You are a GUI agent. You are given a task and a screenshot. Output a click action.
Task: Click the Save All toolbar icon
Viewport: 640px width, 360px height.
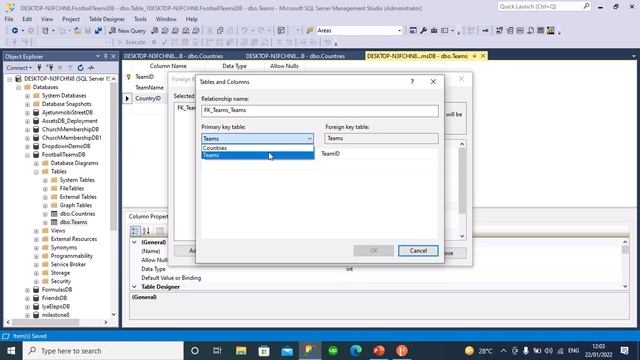(98, 31)
